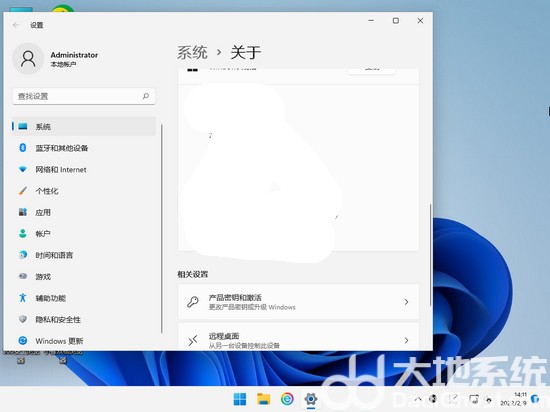Click the 产品密钥和激活 card title
Viewport: 550px width, 412px height.
tap(235, 298)
